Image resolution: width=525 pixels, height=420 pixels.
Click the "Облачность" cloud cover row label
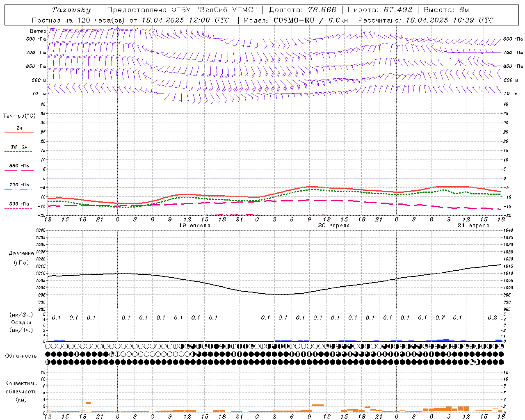click(21, 356)
